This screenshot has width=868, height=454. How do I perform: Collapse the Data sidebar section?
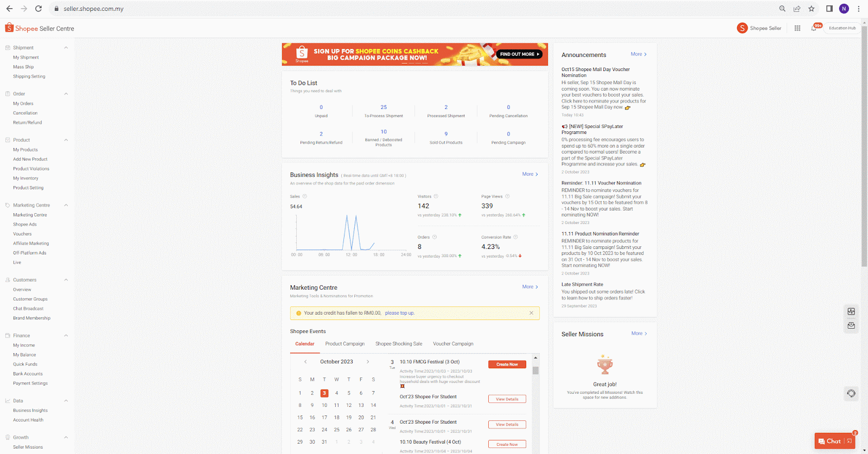click(66, 401)
